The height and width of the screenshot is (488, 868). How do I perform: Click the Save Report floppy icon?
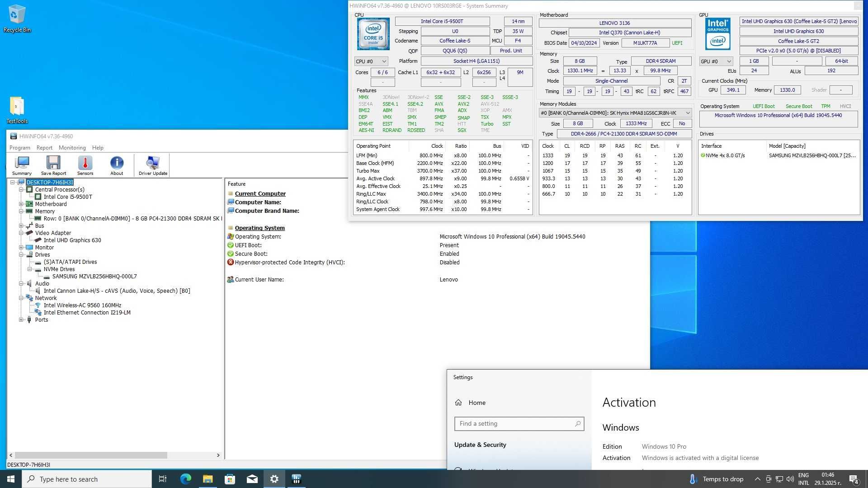point(53,165)
